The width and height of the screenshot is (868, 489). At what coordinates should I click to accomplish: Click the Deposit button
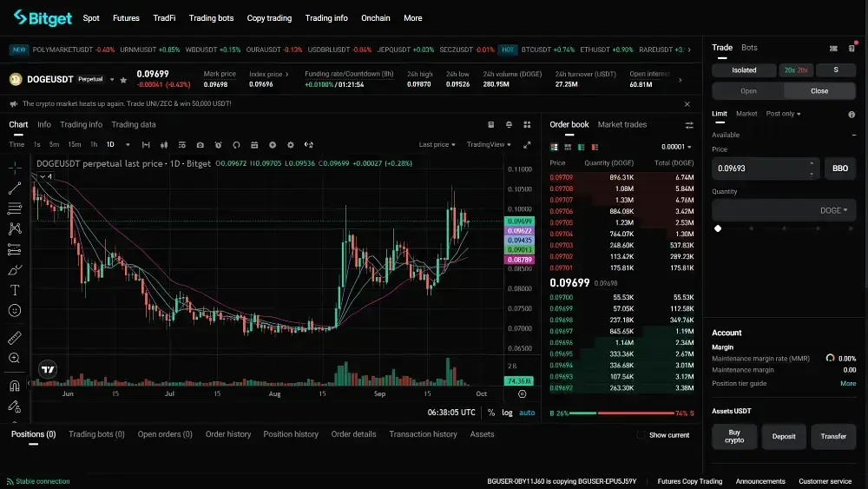pyautogui.click(x=784, y=436)
